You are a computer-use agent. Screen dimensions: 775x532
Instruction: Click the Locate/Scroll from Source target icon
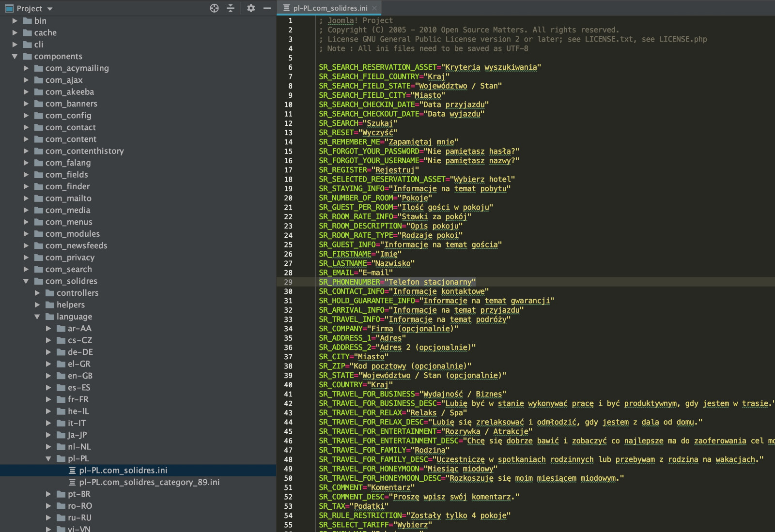pyautogui.click(x=214, y=8)
